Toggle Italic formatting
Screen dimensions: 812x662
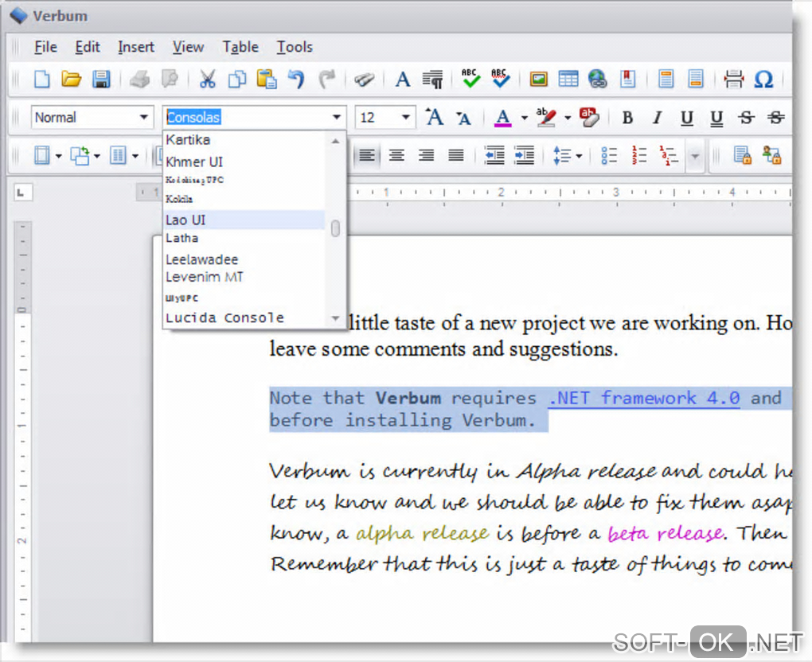[x=657, y=118]
